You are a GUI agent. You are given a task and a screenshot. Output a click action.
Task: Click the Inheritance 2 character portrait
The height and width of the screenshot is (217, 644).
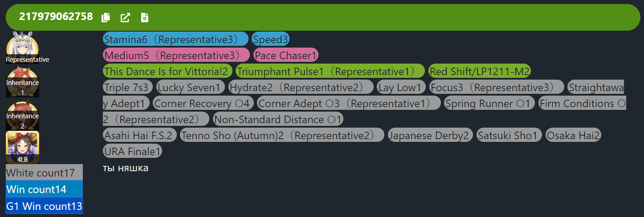coord(22,115)
